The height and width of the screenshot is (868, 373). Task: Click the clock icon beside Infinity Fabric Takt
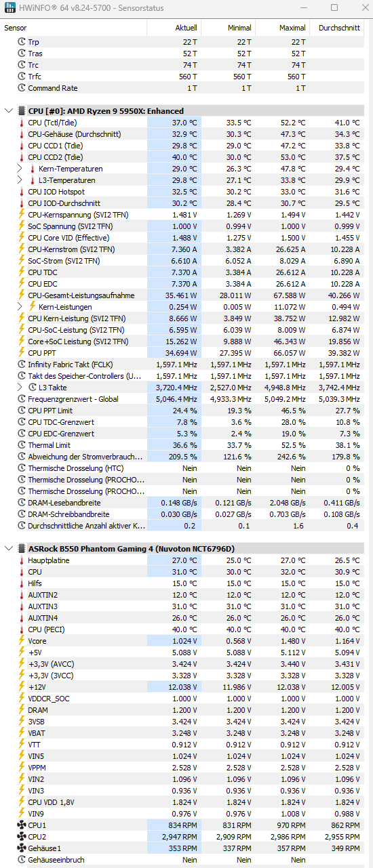(x=21, y=365)
